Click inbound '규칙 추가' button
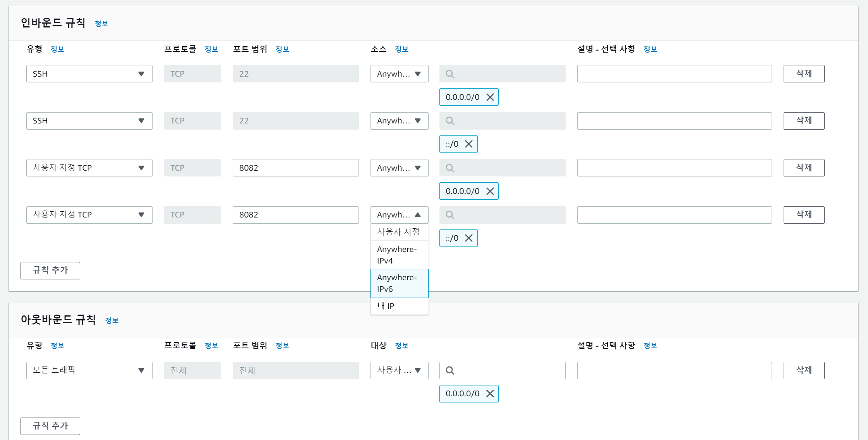The image size is (868, 440). 50,271
